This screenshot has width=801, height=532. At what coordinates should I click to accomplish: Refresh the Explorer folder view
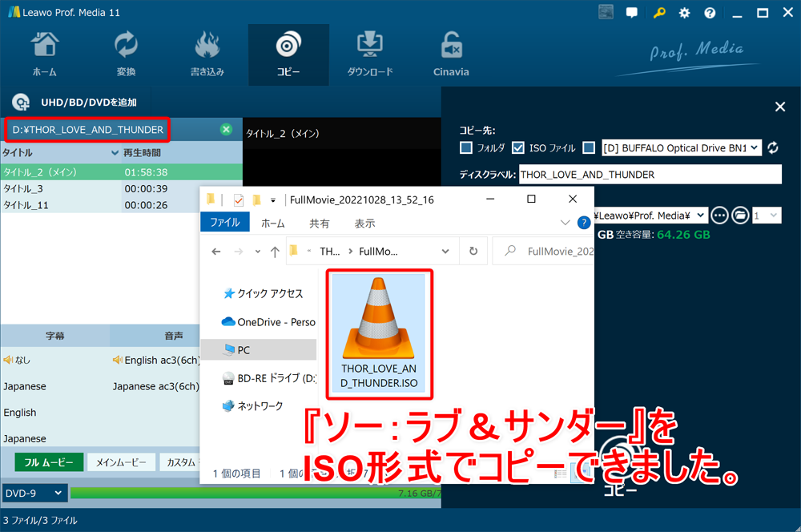coord(473,252)
